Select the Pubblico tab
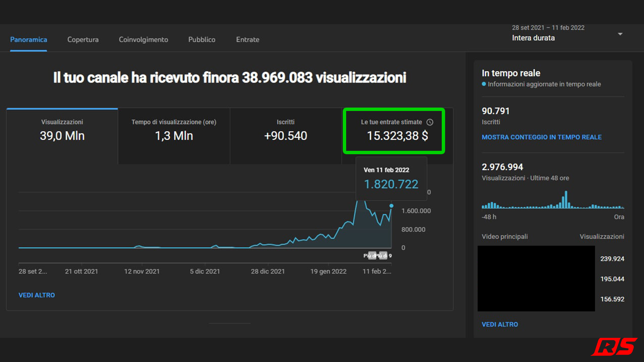 click(x=202, y=40)
